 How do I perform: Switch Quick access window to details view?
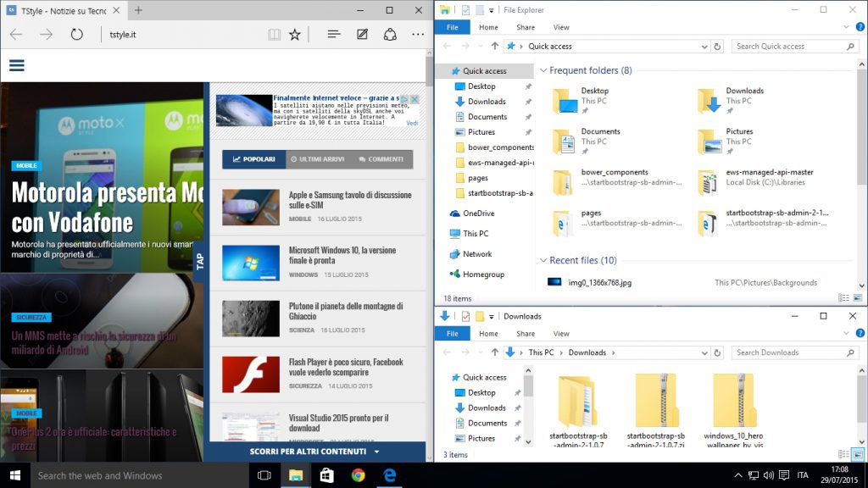pyautogui.click(x=843, y=297)
